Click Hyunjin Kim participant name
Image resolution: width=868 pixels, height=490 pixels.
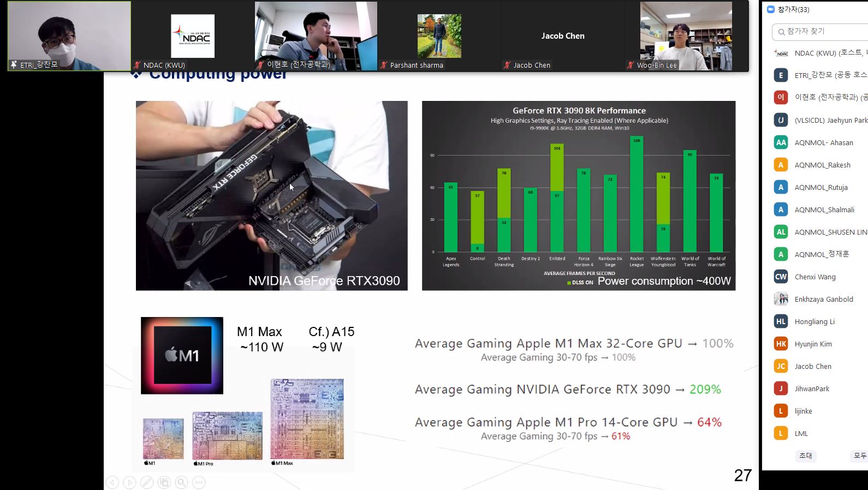click(x=813, y=344)
